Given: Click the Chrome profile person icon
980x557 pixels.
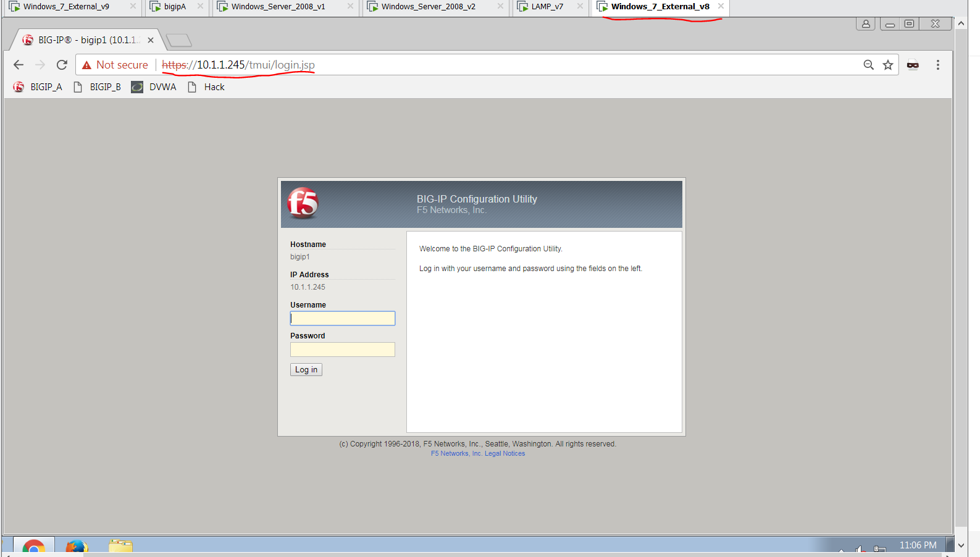Looking at the screenshot, I should coord(866,24).
